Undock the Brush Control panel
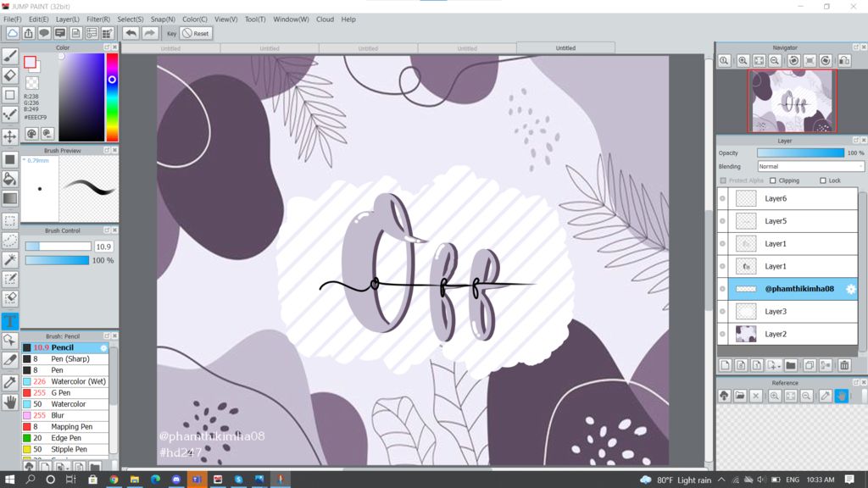The height and width of the screenshot is (488, 868). tap(107, 230)
